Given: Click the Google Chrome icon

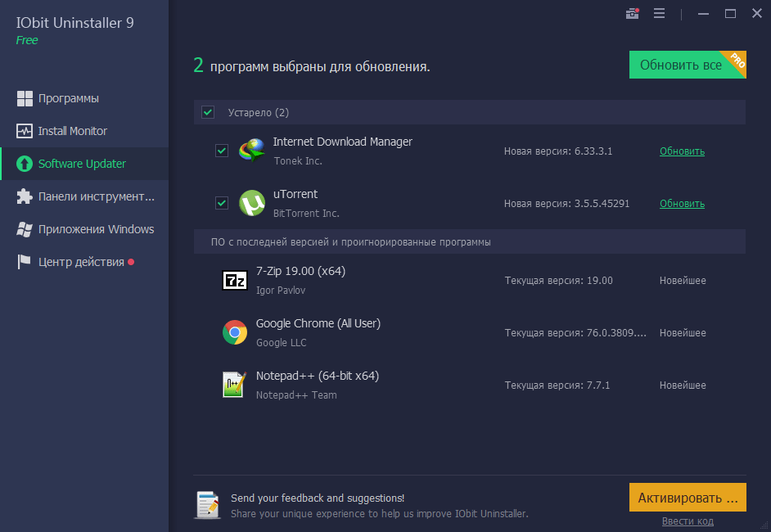Looking at the screenshot, I should 235,332.
